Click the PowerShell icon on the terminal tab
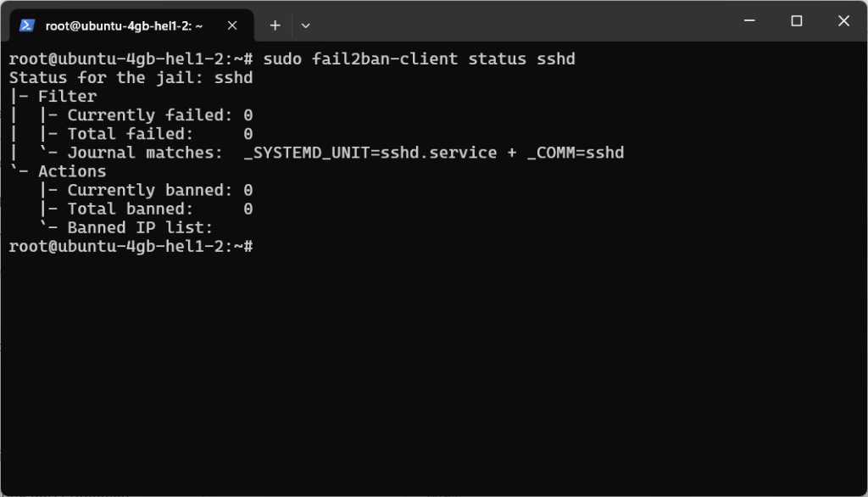The width and height of the screenshot is (868, 497). tap(26, 25)
